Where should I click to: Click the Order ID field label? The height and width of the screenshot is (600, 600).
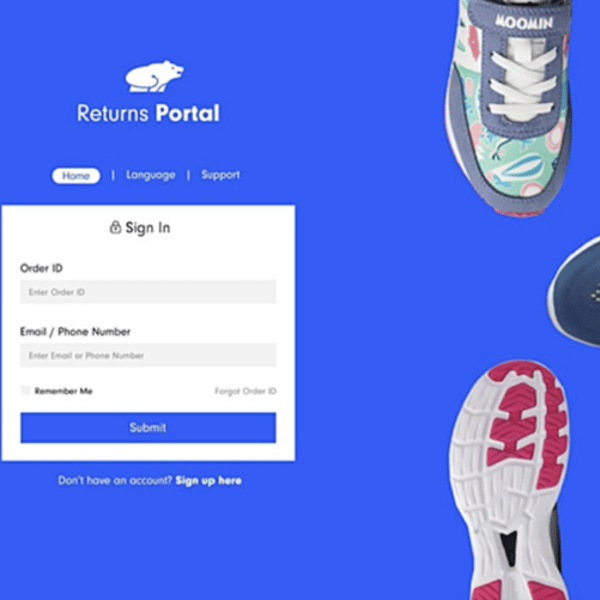[41, 268]
